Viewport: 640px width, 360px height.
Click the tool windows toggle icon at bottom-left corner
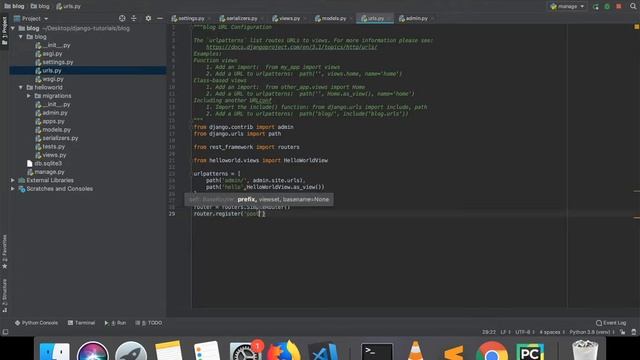pos(5,332)
